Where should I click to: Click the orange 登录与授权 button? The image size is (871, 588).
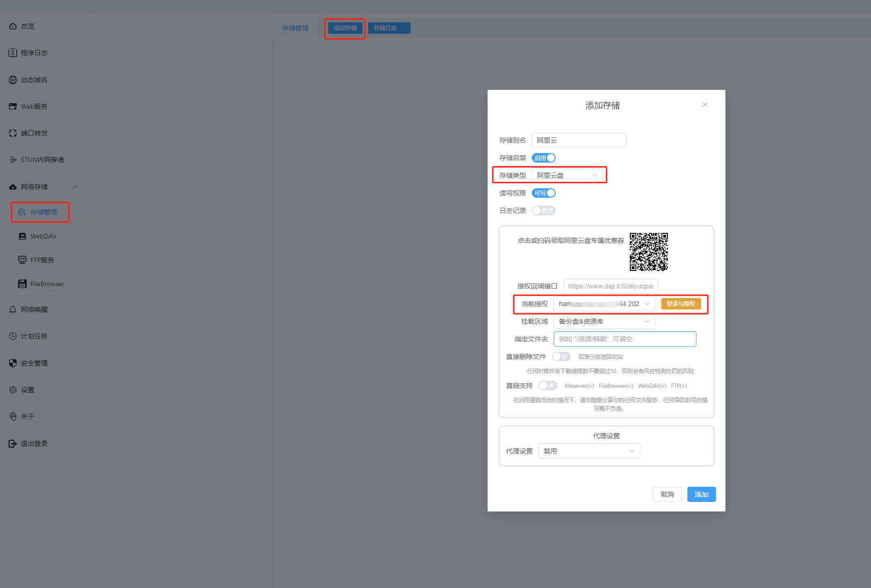click(681, 304)
